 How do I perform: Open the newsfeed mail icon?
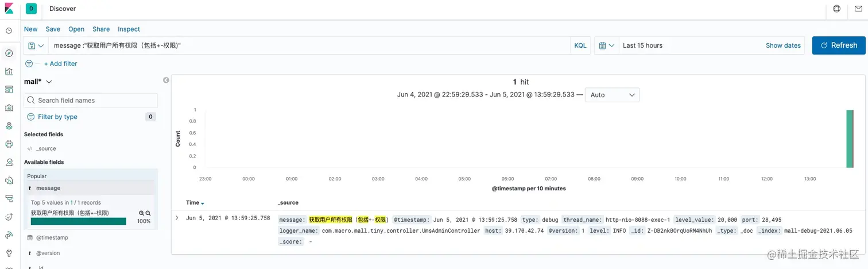pos(858,9)
